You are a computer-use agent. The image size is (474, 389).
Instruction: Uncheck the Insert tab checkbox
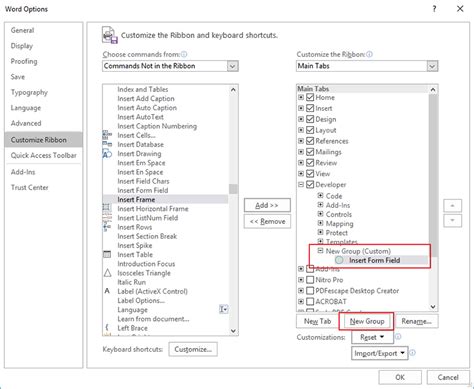[310, 108]
